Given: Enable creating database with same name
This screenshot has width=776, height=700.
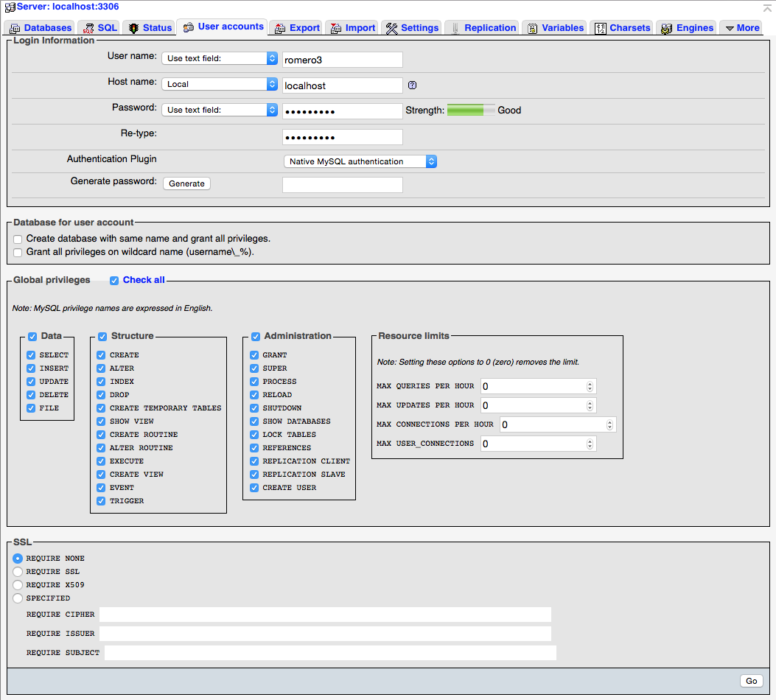Looking at the screenshot, I should 17,239.
